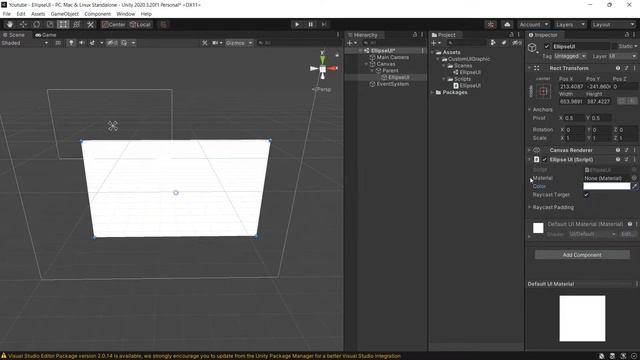Open custom editor tools icon

click(90, 24)
